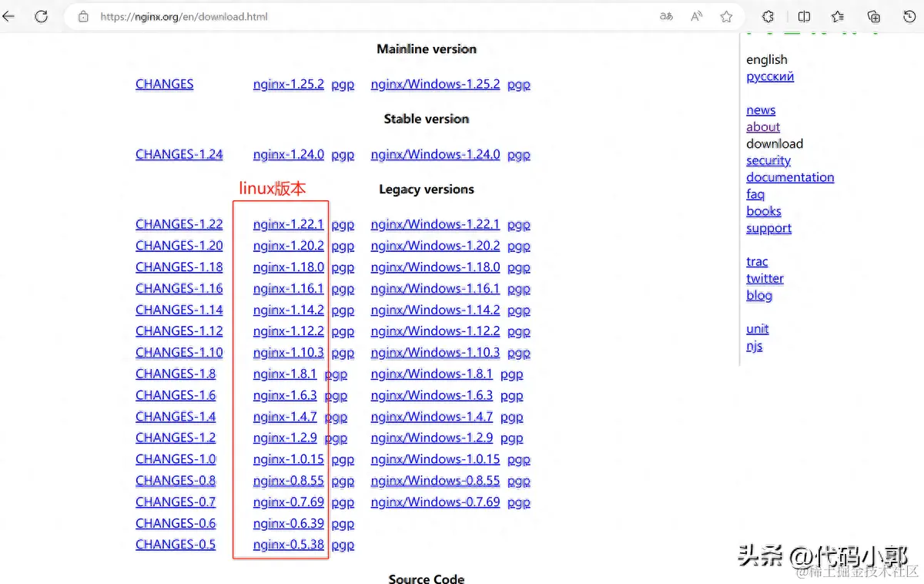
Task: Open the documentation page
Action: click(x=790, y=177)
